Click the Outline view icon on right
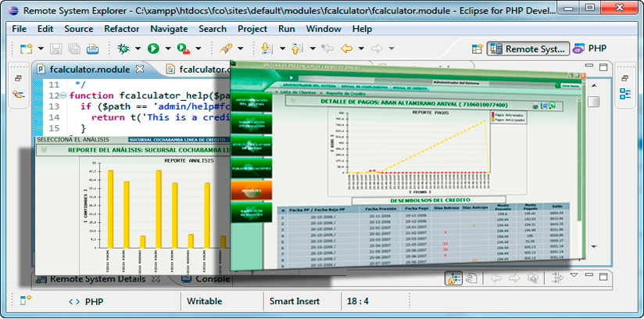 625,95
